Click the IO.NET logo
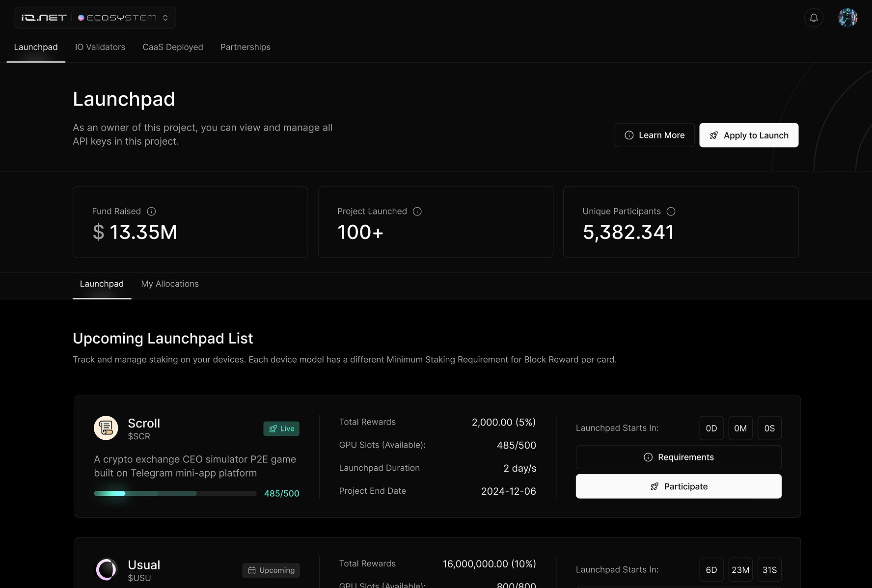Image resolution: width=872 pixels, height=588 pixels. (x=44, y=18)
